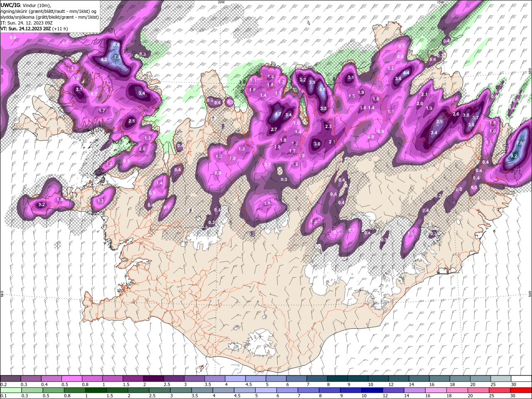Select the 7.3 value on the map
The height and width of the screenshot is (399, 532).
(x=117, y=57)
